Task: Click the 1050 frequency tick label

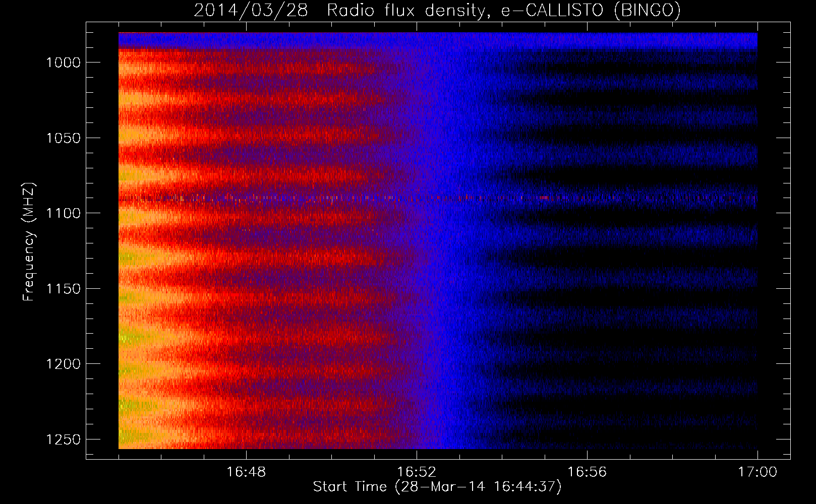Action: click(x=64, y=138)
